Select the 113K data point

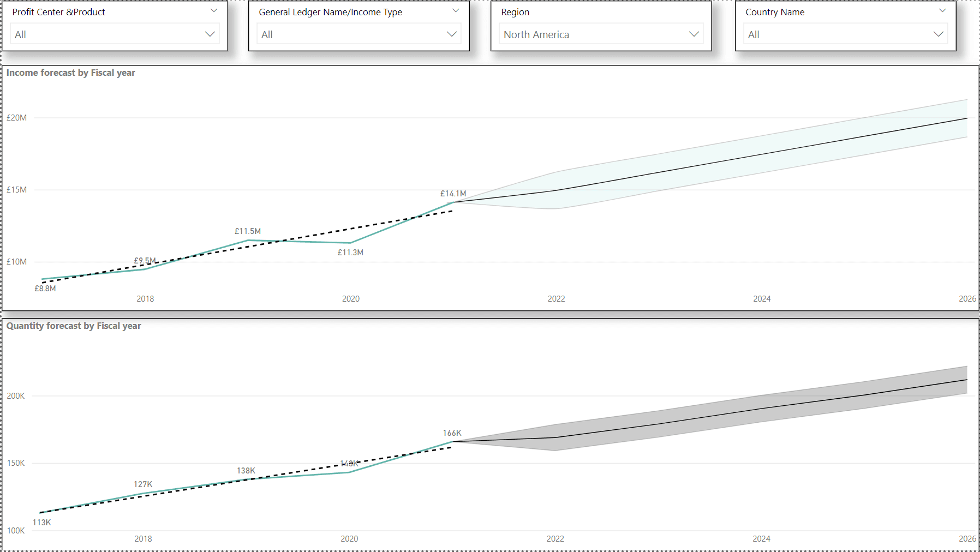tap(40, 513)
